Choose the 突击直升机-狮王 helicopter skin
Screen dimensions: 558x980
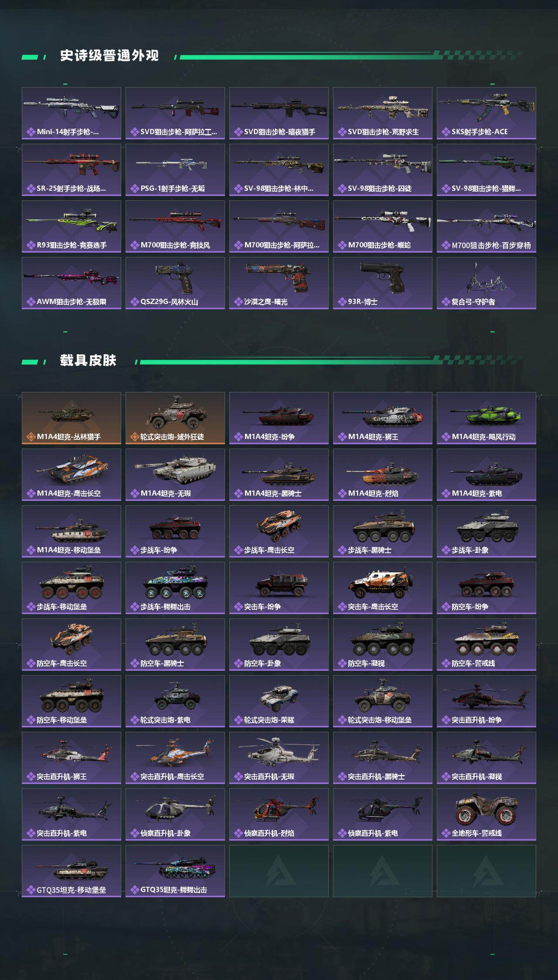coord(71,758)
